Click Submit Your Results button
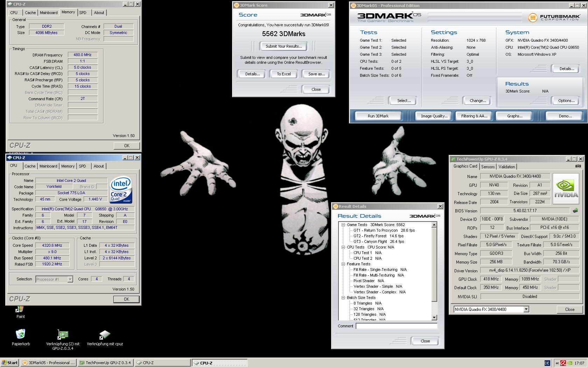Screen dimensions: 588x368 click(x=283, y=46)
